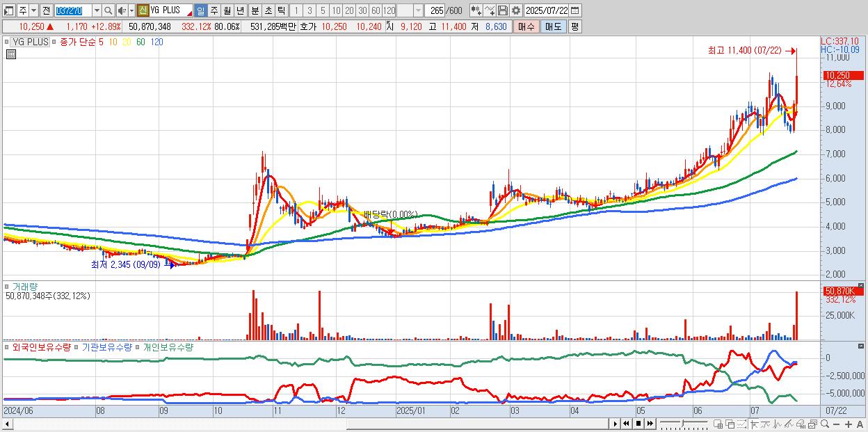Click the A auto-scale icon

(860, 424)
